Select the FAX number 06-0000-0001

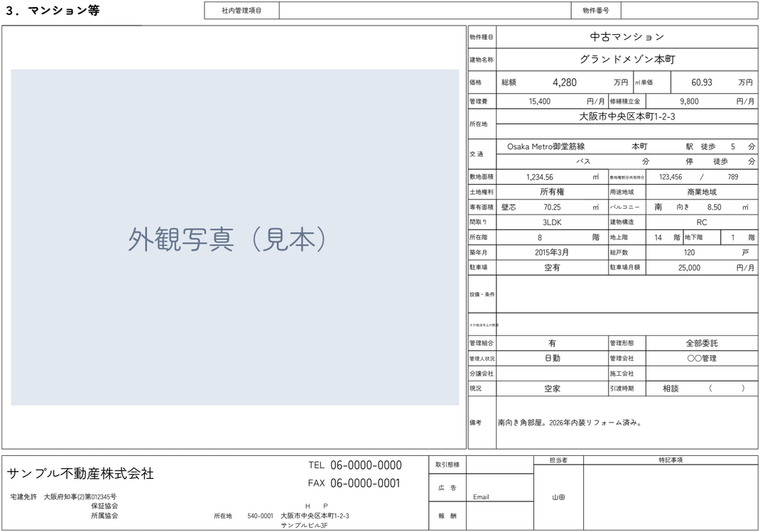[x=366, y=483]
